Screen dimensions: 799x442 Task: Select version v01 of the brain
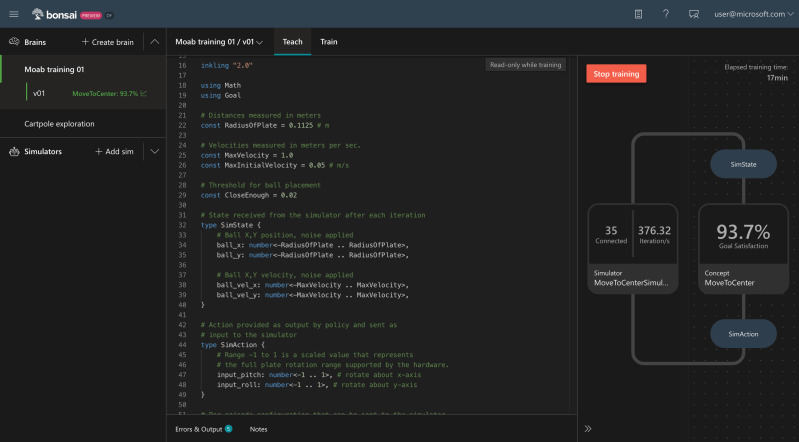coord(39,93)
